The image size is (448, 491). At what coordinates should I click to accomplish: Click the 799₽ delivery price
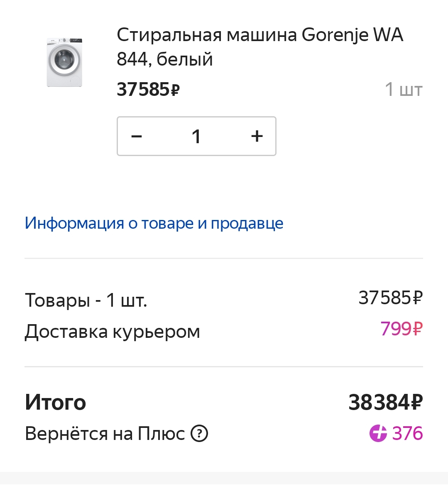401,329
